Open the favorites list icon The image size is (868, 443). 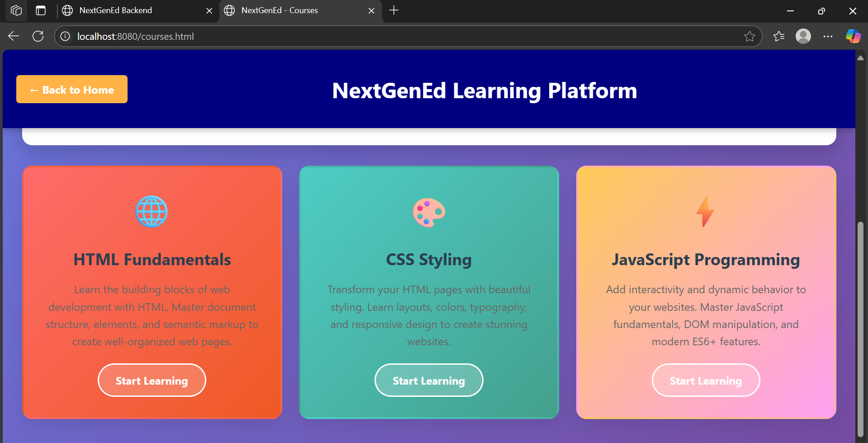click(x=779, y=36)
